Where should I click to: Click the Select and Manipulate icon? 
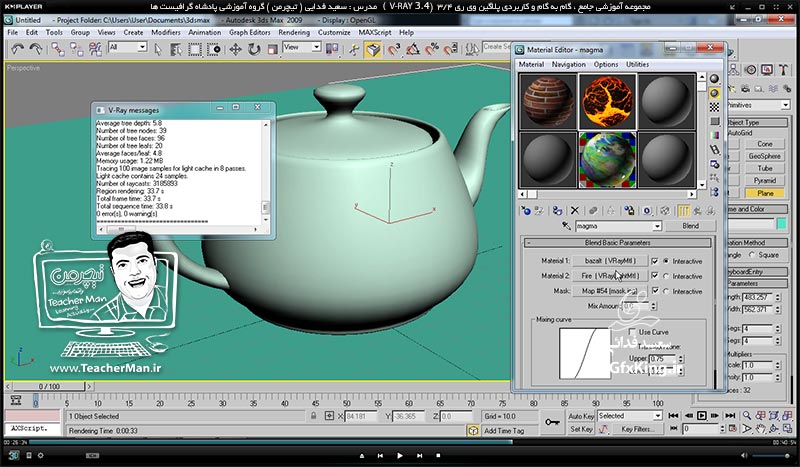pos(354,49)
